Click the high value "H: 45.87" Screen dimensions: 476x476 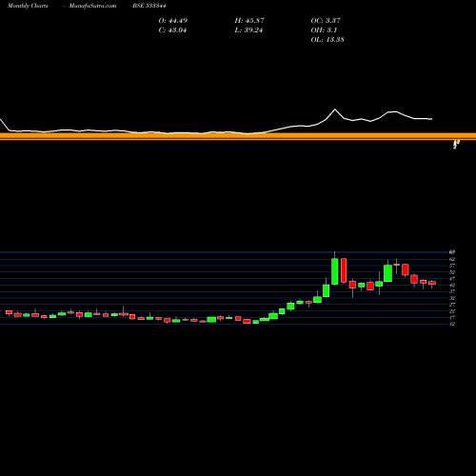click(249, 21)
